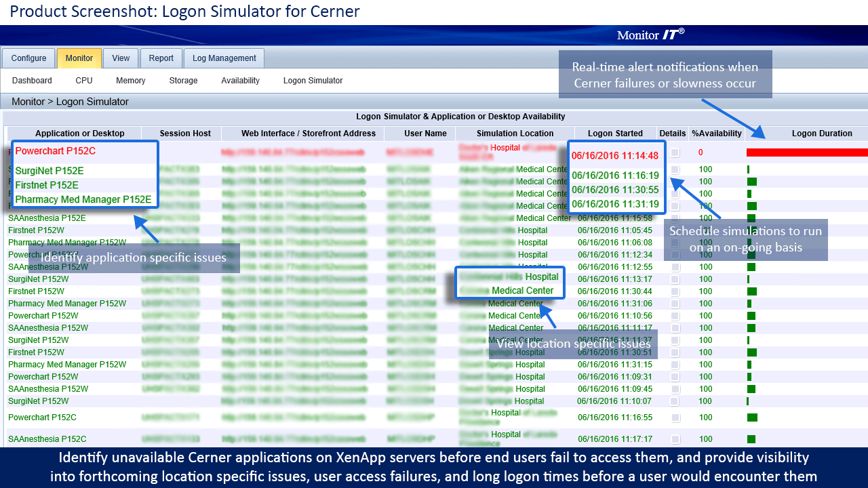The width and height of the screenshot is (868, 488).
Task: Check Details box for 11:15:58 row
Action: pos(675,218)
